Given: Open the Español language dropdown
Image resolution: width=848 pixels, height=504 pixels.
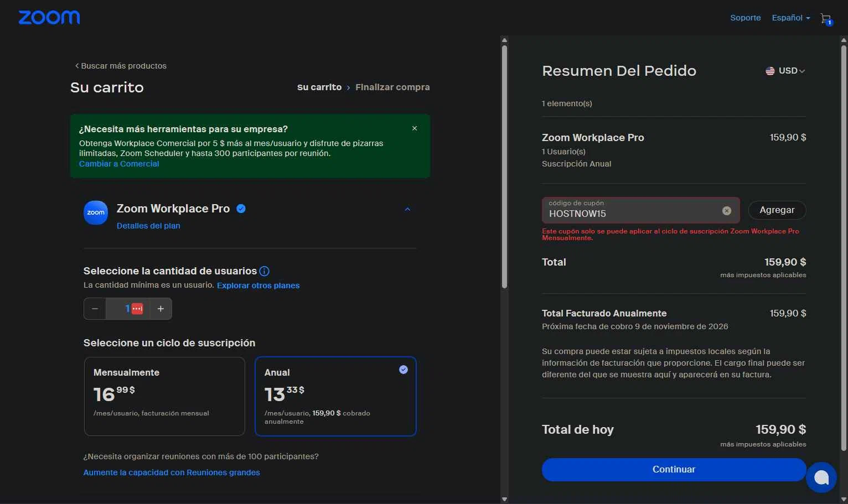Looking at the screenshot, I should (790, 18).
